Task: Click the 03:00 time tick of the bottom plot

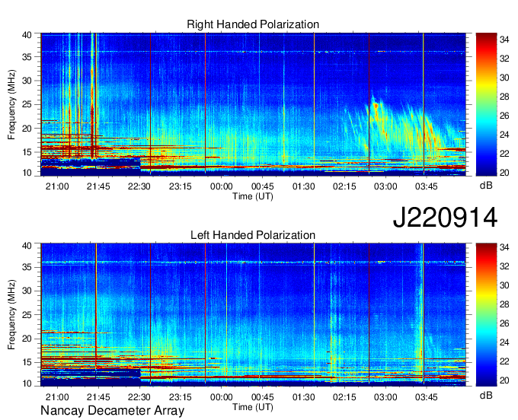Action: tap(385, 397)
